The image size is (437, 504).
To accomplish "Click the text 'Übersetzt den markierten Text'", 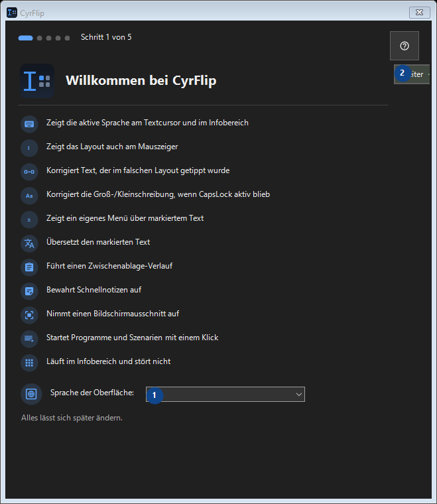I will tap(98, 242).
